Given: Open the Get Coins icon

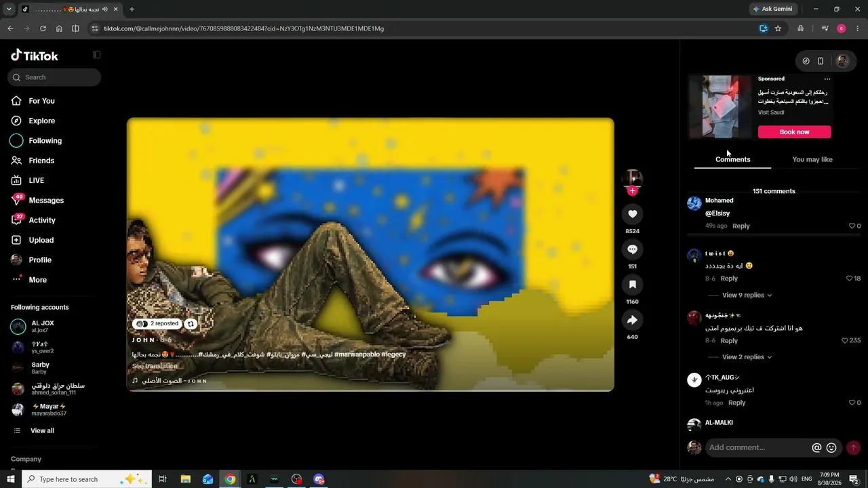Looking at the screenshot, I should coord(806,61).
